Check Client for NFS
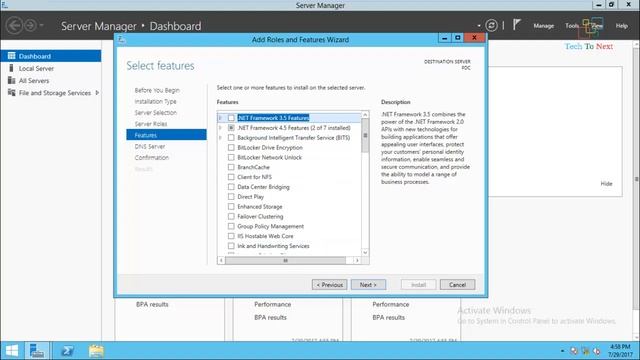 coord(231,177)
